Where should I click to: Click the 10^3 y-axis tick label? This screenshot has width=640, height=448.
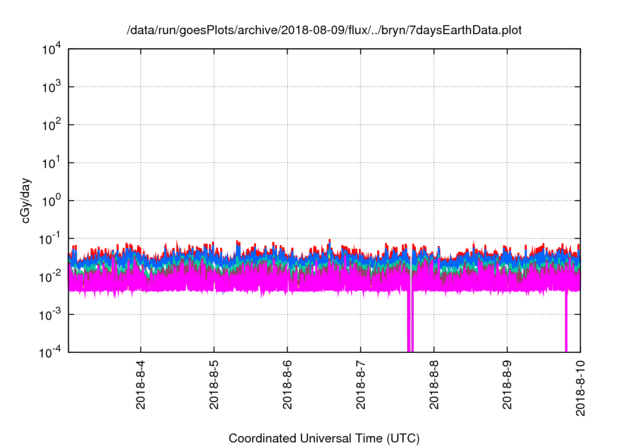coord(51,87)
